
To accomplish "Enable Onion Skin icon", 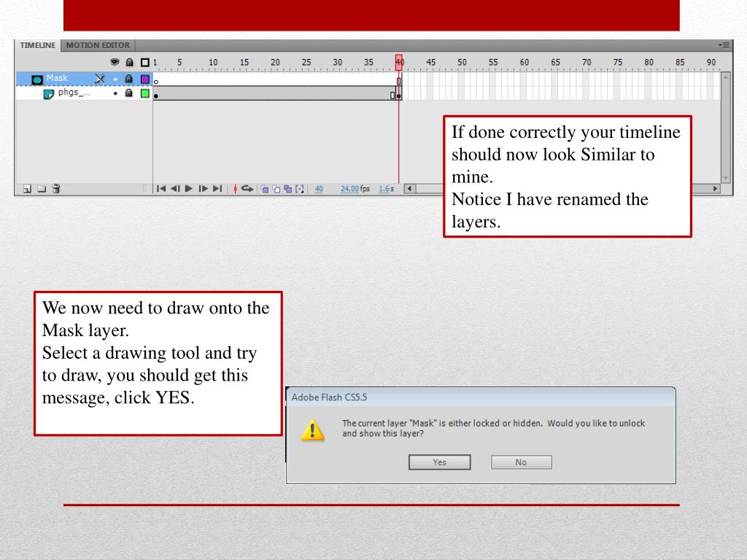I will point(264,189).
